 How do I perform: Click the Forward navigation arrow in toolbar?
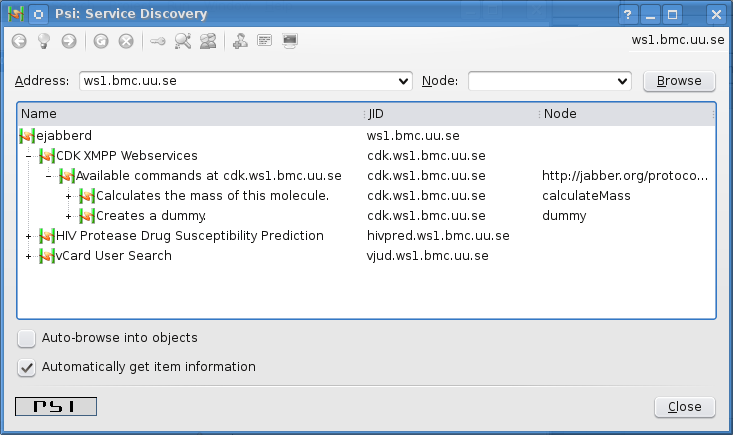coord(69,41)
